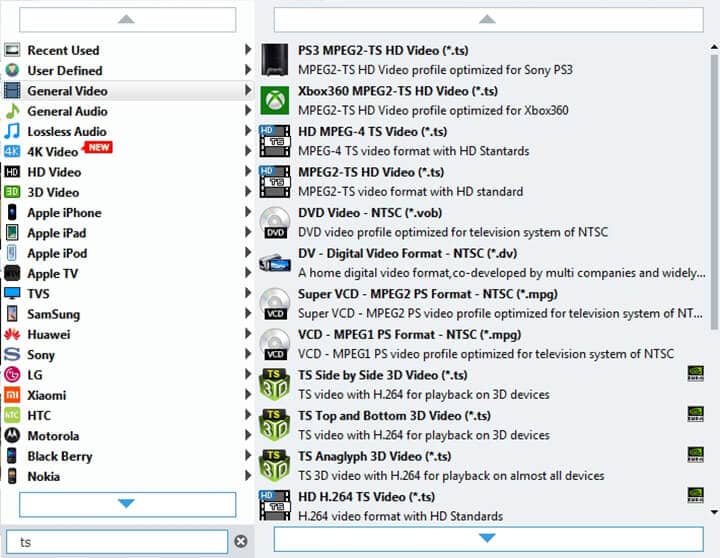Viewport: 720px width, 558px height.
Task: Click the TVS monitor icon
Action: point(12,293)
